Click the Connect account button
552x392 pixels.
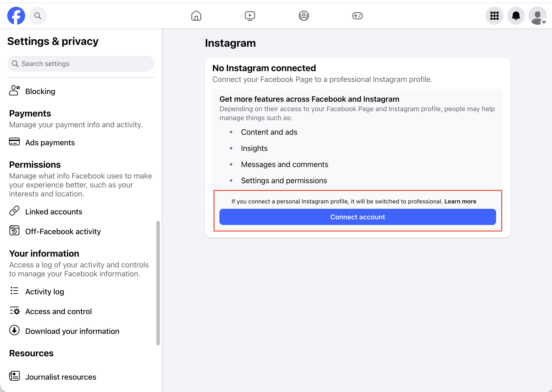[x=357, y=217]
